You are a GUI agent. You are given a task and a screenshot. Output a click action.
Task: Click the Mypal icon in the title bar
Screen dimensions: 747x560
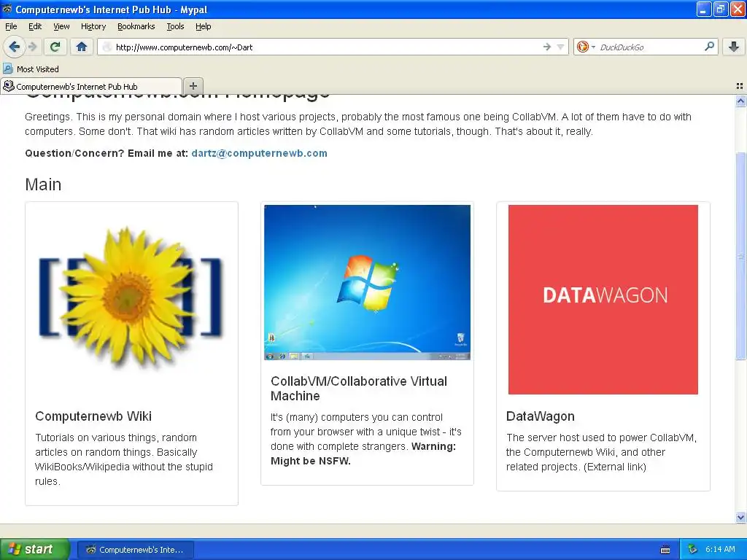(x=7, y=9)
